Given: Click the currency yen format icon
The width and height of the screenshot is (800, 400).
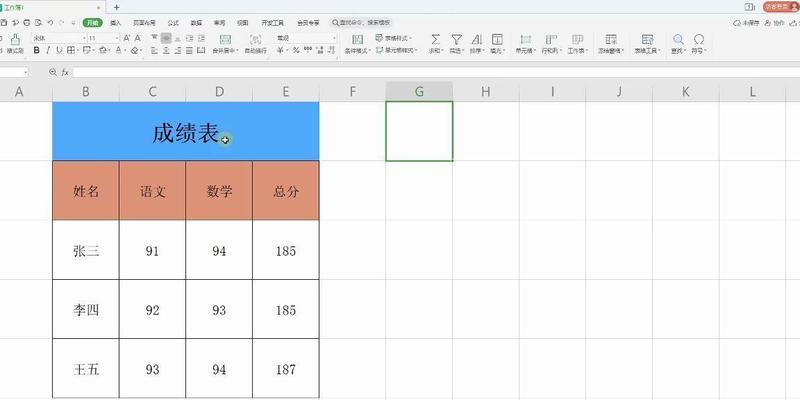Looking at the screenshot, I should tap(280, 50).
